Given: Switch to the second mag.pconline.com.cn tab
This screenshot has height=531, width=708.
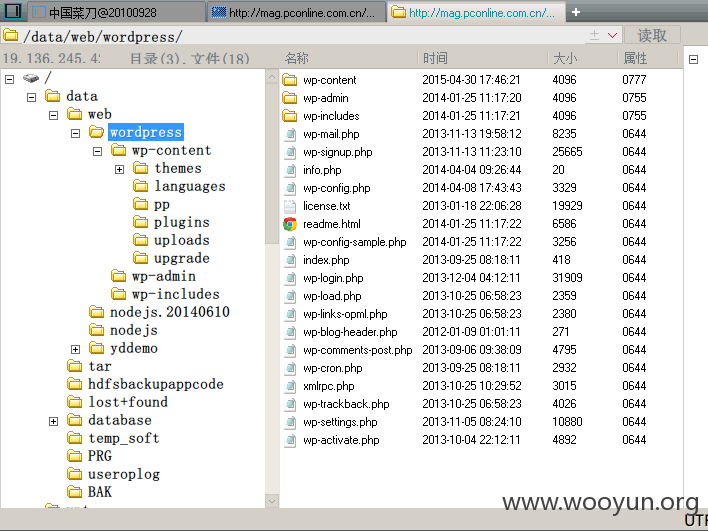Looking at the screenshot, I should pyautogui.click(x=296, y=12).
